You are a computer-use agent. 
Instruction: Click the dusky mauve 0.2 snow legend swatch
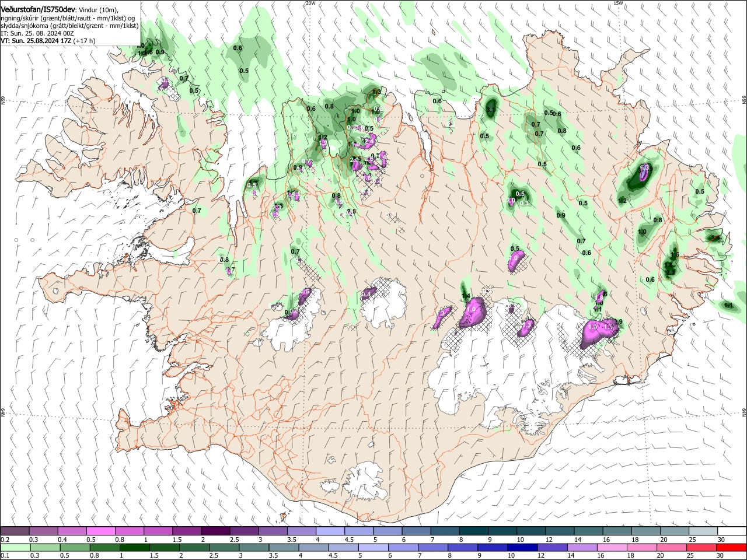15,531
